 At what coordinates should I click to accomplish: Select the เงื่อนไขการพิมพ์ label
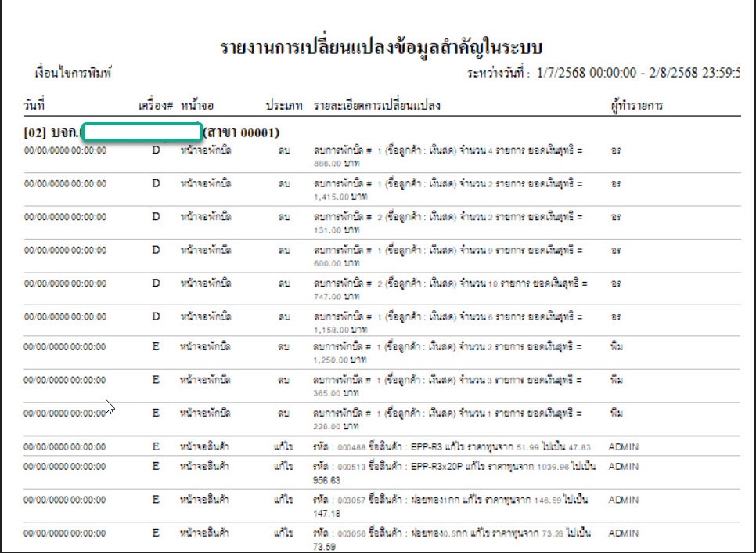pyautogui.click(x=74, y=73)
